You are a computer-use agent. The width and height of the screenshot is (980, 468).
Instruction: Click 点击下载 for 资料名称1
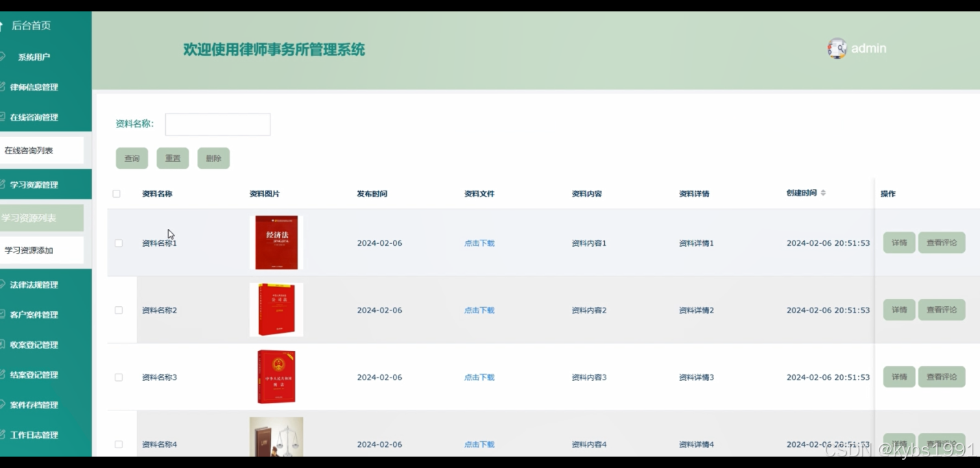(x=479, y=243)
